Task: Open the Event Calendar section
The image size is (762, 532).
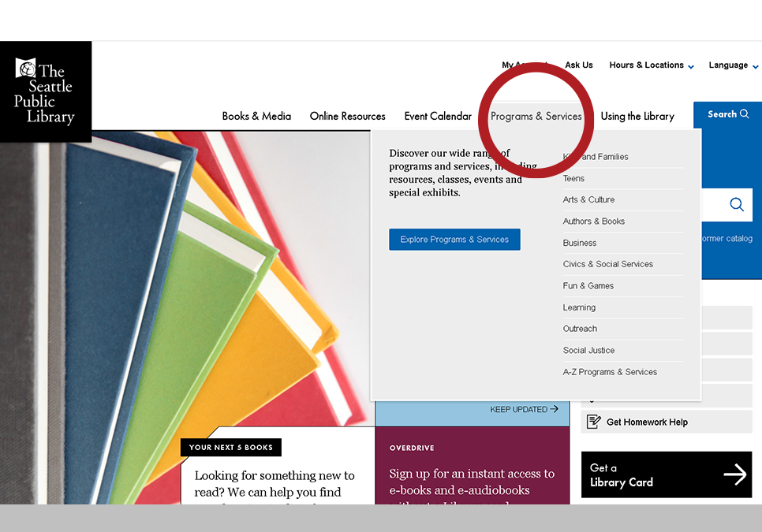Action: click(438, 116)
